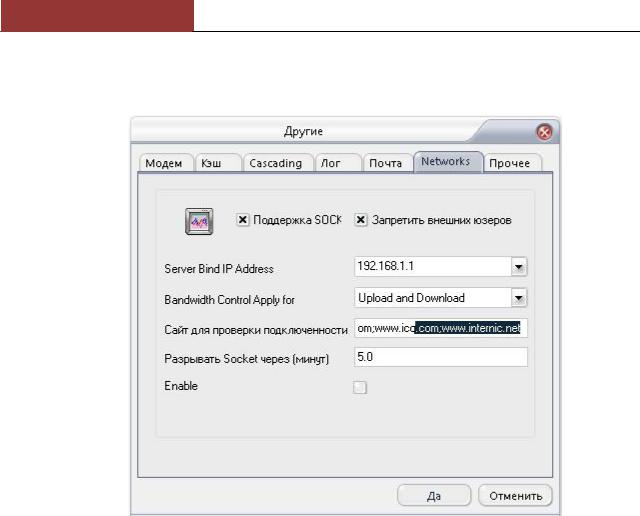Select the Networks tab
The image size is (640, 516).
pyautogui.click(x=447, y=162)
